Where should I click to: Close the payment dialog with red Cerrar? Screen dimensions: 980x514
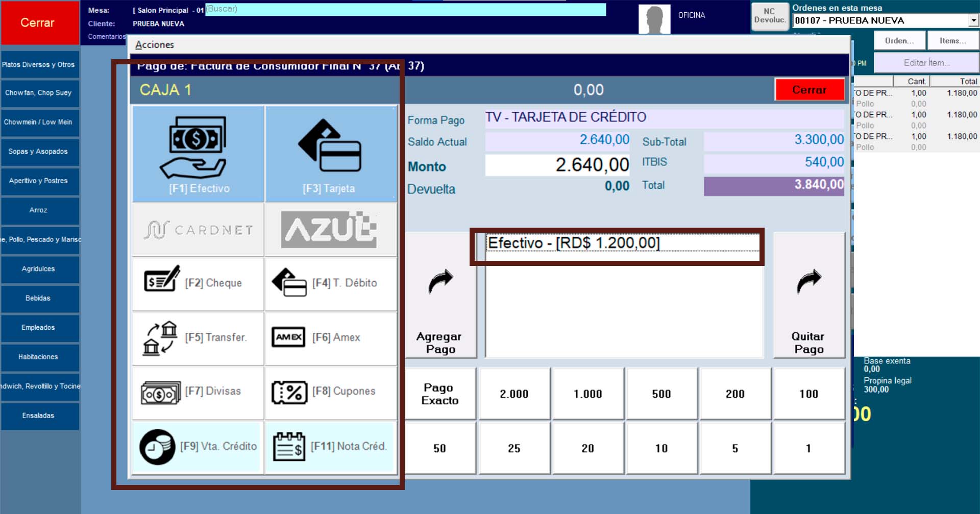coord(809,90)
